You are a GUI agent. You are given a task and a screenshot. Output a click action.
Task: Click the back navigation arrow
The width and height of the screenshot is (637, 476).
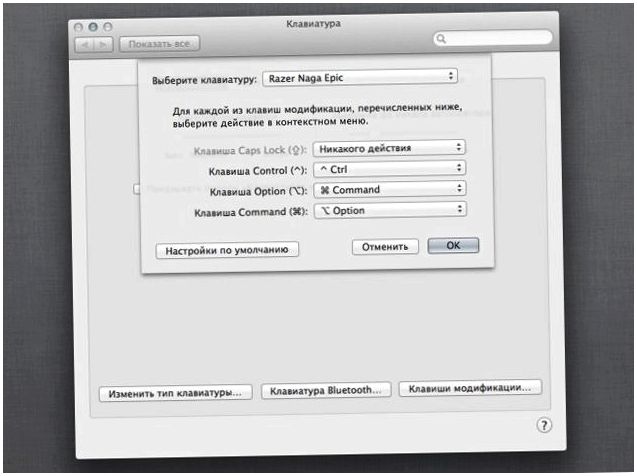tap(85, 44)
